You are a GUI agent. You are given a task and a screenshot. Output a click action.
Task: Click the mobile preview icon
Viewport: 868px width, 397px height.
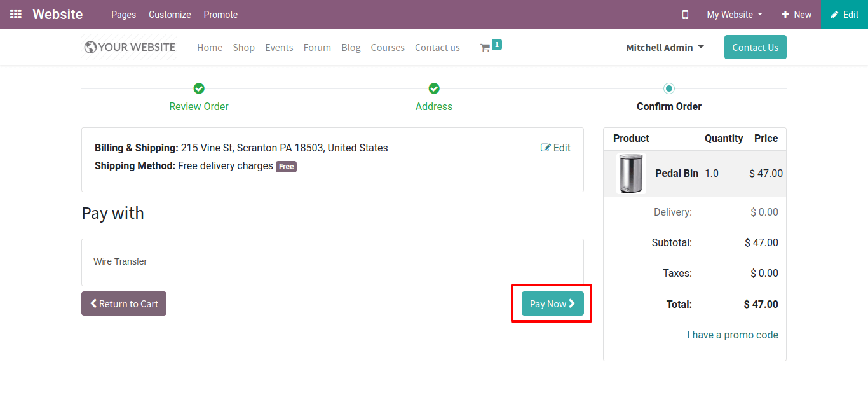pyautogui.click(x=685, y=14)
